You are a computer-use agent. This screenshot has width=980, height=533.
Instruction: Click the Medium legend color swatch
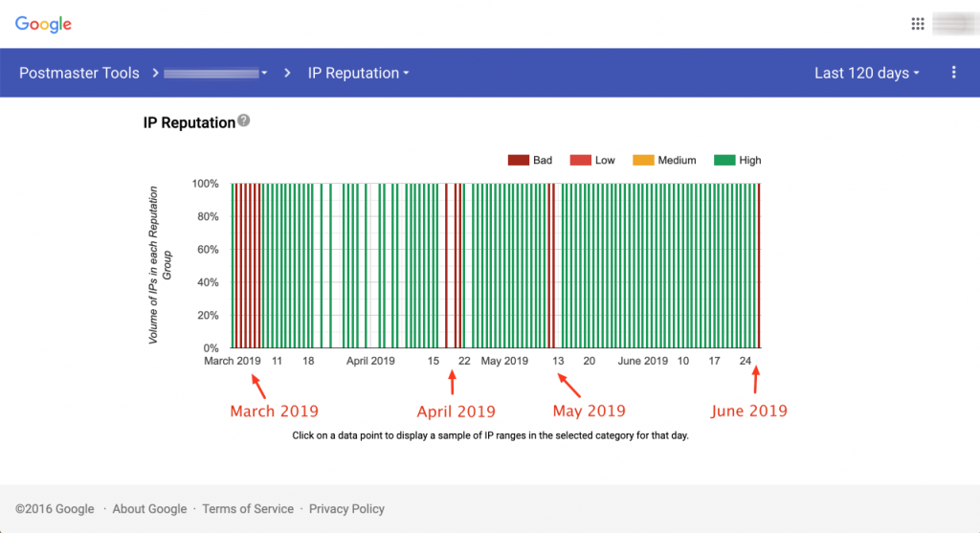pos(643,160)
